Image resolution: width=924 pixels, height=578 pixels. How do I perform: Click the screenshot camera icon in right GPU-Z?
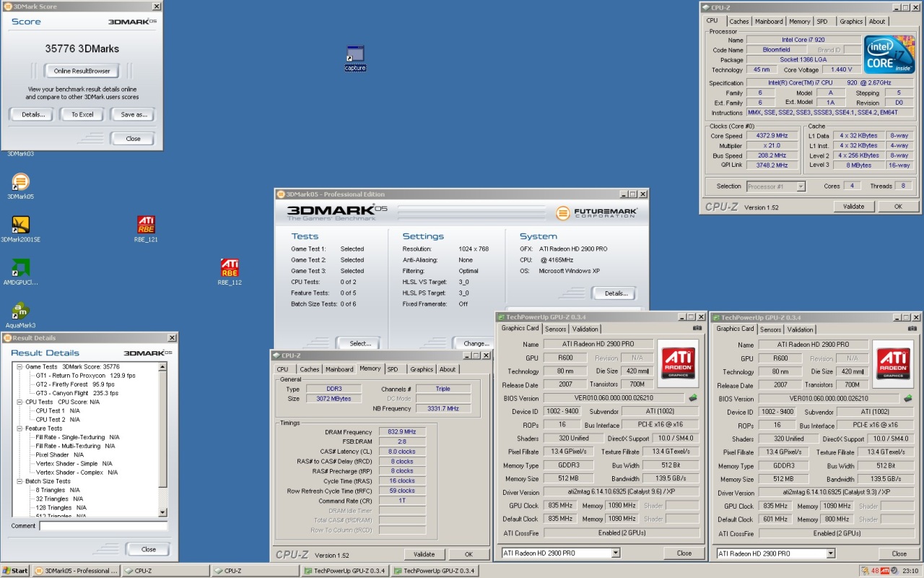912,329
